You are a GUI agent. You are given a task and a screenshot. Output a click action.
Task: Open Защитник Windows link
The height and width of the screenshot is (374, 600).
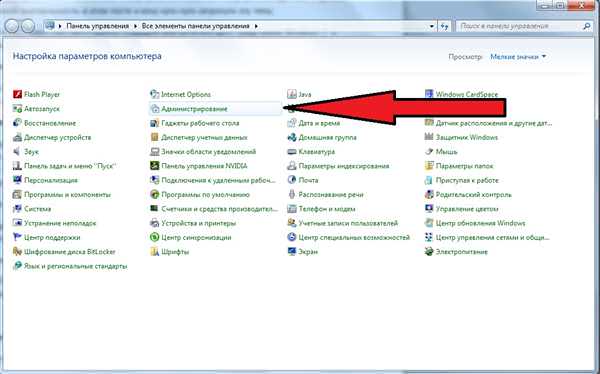(x=467, y=137)
